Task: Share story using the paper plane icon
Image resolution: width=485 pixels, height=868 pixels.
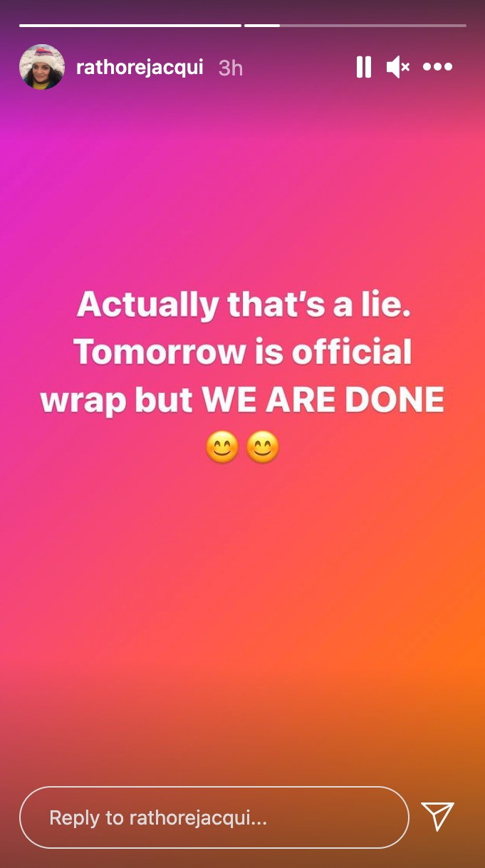Action: tap(437, 817)
